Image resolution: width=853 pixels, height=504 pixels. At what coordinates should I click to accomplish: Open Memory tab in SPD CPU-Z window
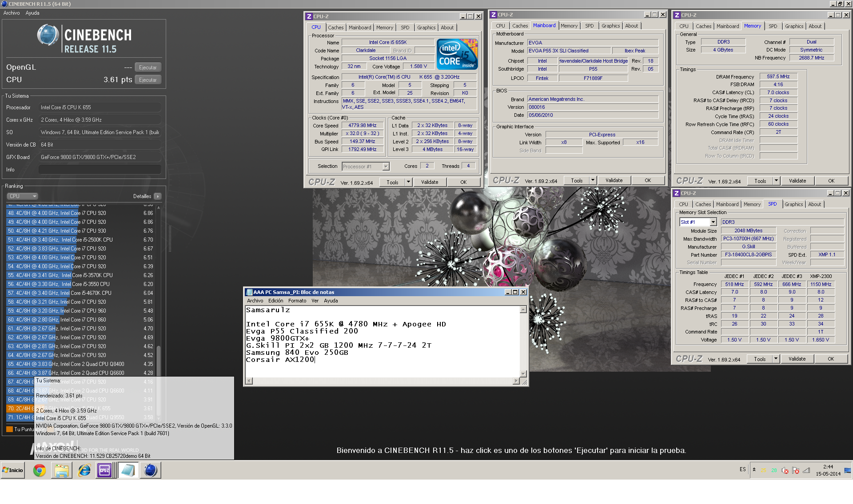tap(752, 204)
